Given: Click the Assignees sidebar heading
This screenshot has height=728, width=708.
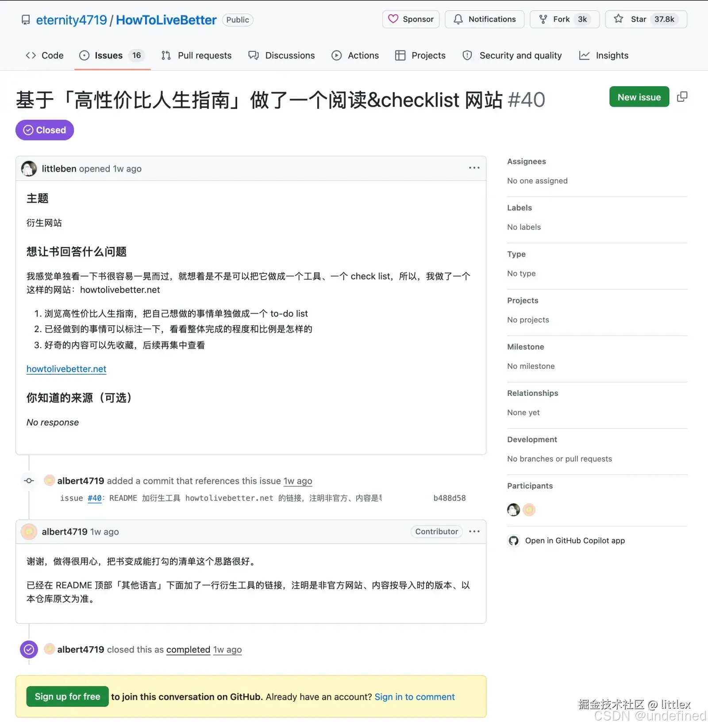Looking at the screenshot, I should (x=527, y=161).
